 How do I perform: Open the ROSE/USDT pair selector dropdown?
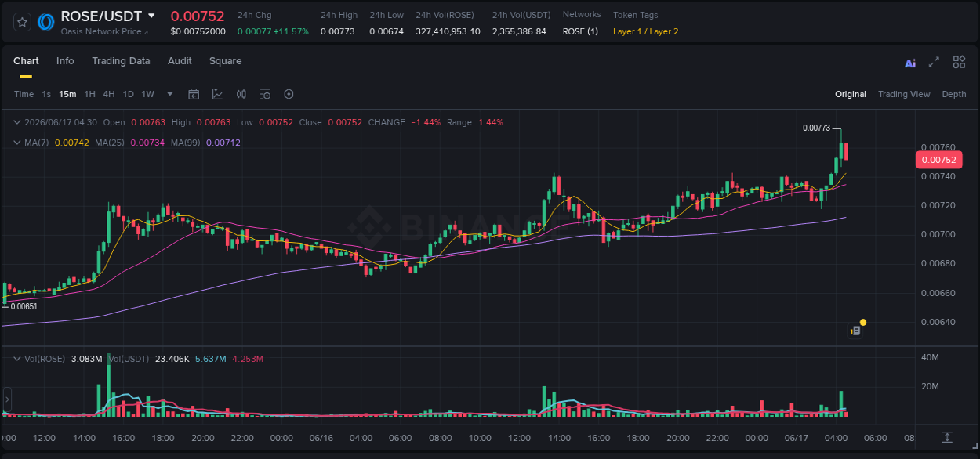click(x=151, y=16)
